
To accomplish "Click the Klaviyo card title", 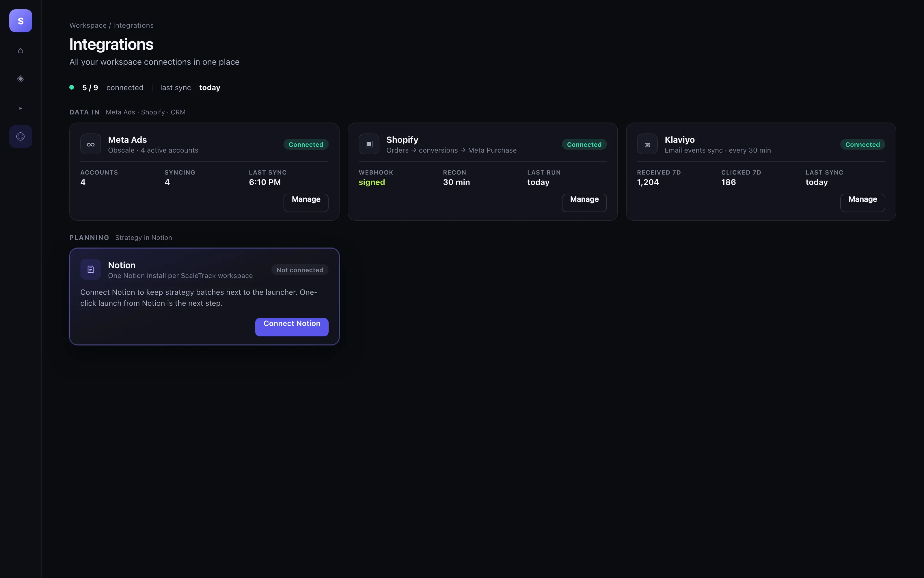I will click(680, 140).
